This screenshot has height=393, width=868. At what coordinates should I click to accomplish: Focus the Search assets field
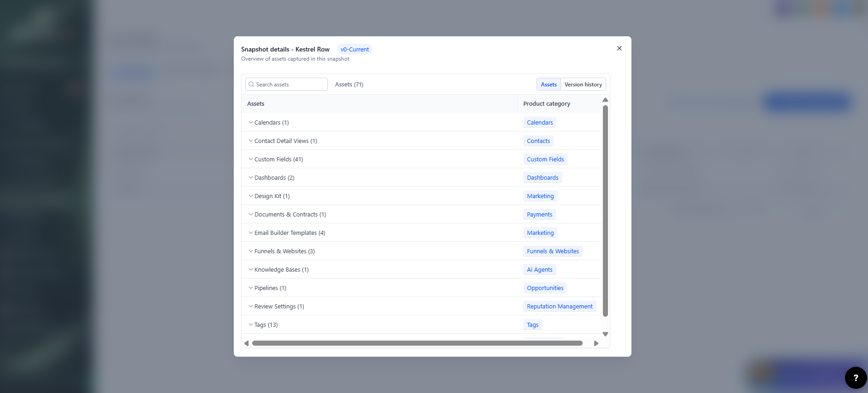286,84
